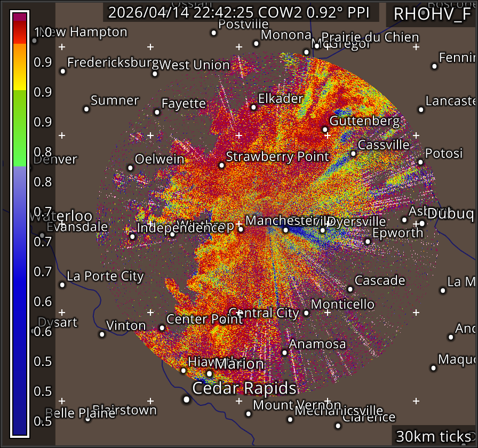Screen dimensions: 478x448
Task: Click the Strawberry Point marker dot
Action: point(221,165)
